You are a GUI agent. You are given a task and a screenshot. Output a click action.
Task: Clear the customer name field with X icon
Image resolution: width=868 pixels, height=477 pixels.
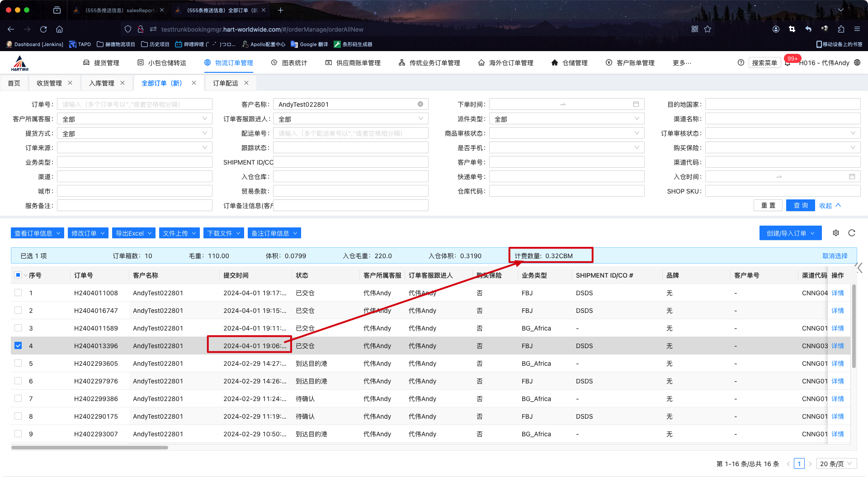click(x=420, y=104)
